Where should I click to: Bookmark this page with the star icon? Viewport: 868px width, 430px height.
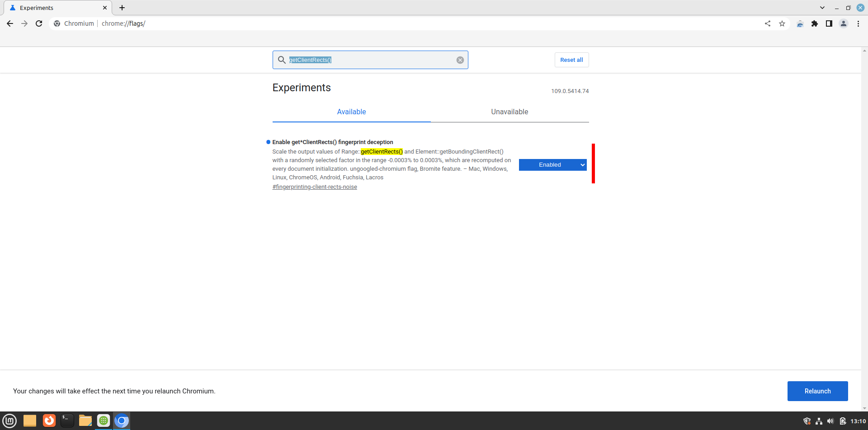pyautogui.click(x=782, y=23)
